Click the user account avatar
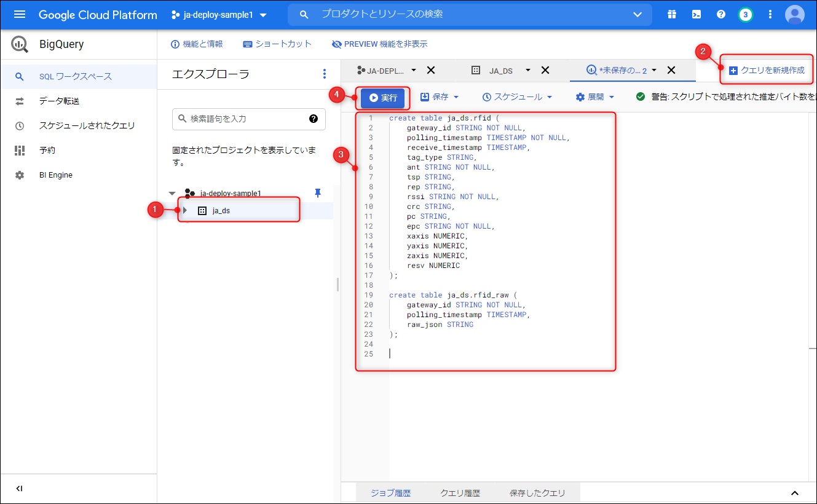817x504 pixels. (794, 15)
